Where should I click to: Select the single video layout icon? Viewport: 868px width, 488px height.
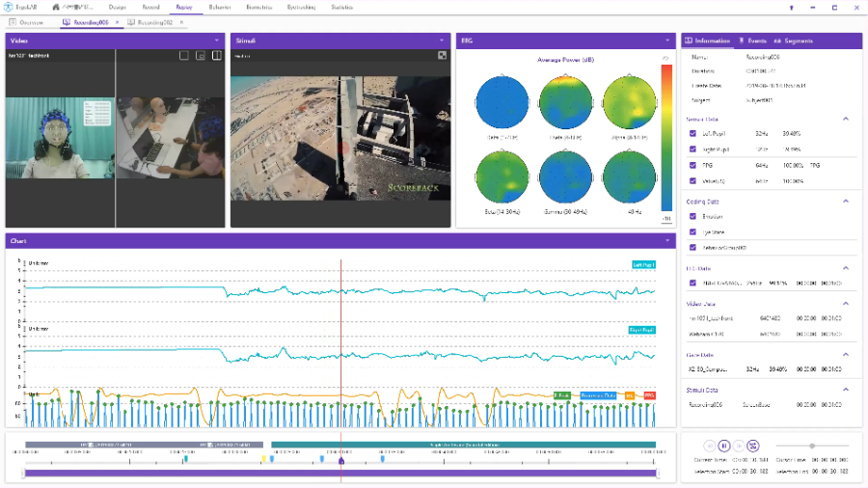pos(183,55)
